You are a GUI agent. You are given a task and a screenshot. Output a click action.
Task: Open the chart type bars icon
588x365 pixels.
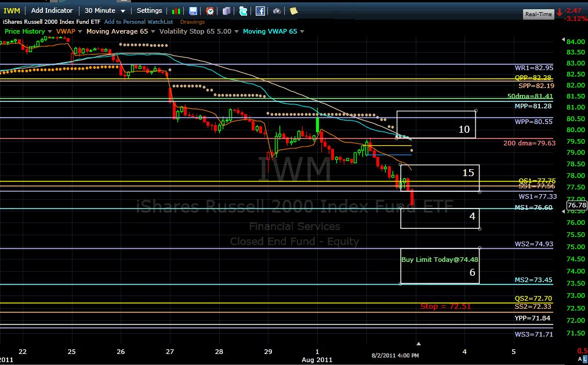coord(176,11)
